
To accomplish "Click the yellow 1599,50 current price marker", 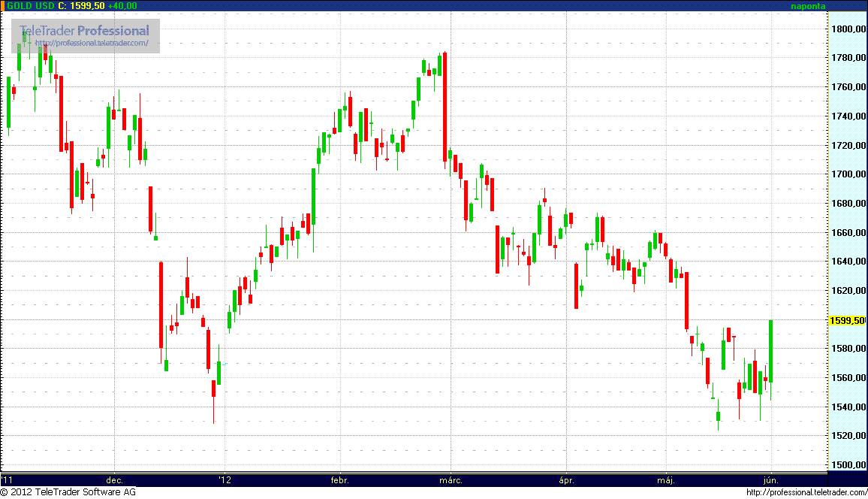I will point(847,321).
